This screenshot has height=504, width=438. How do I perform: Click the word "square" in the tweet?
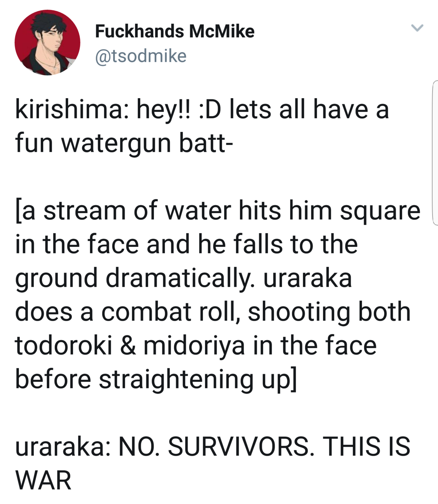tap(380, 210)
